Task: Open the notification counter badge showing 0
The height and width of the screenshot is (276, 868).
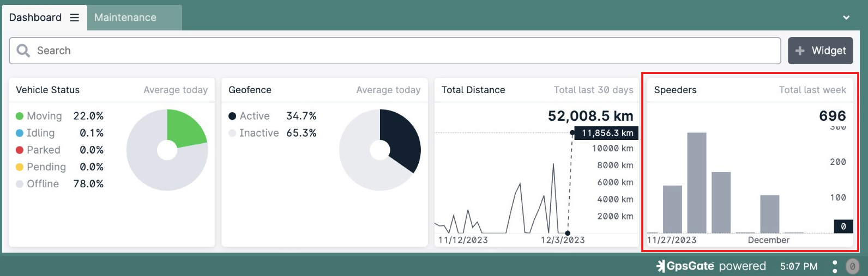Action: click(x=853, y=266)
